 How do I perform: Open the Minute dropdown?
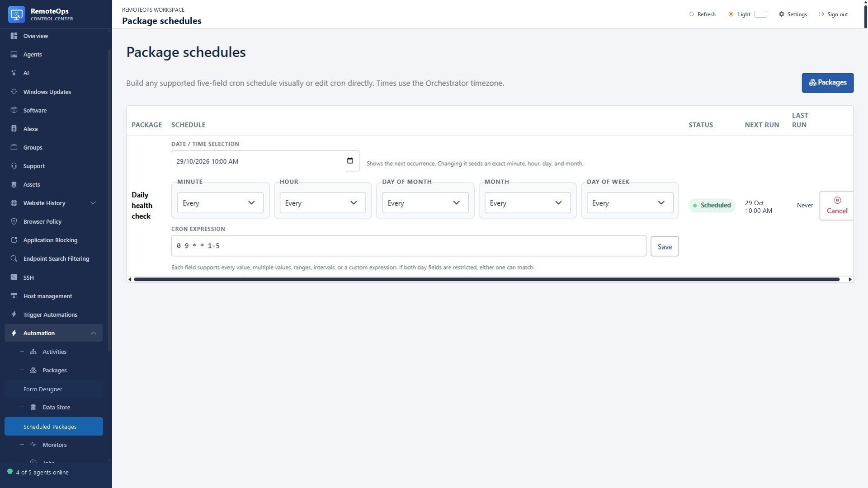pos(220,203)
